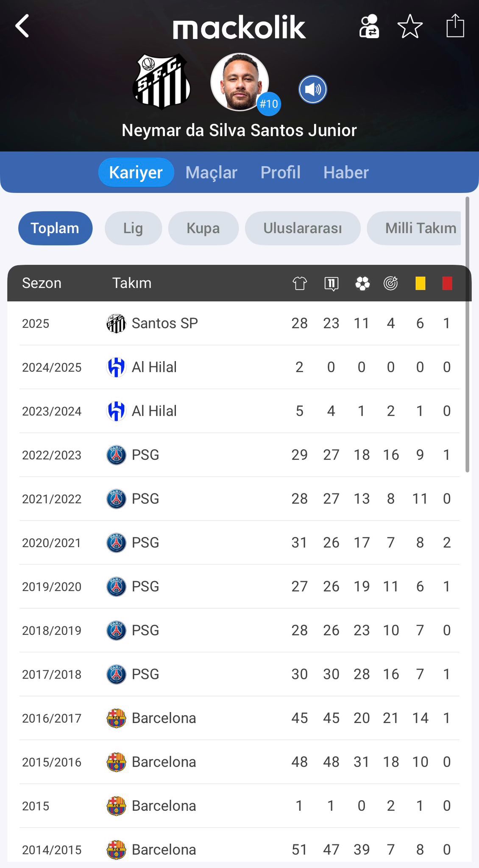
Task: Switch to the Maçlar tab
Action: 211,172
